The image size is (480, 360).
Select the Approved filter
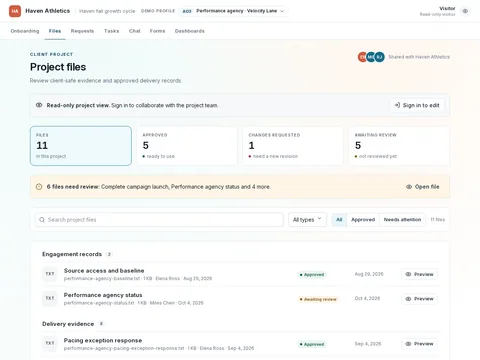[363, 220]
